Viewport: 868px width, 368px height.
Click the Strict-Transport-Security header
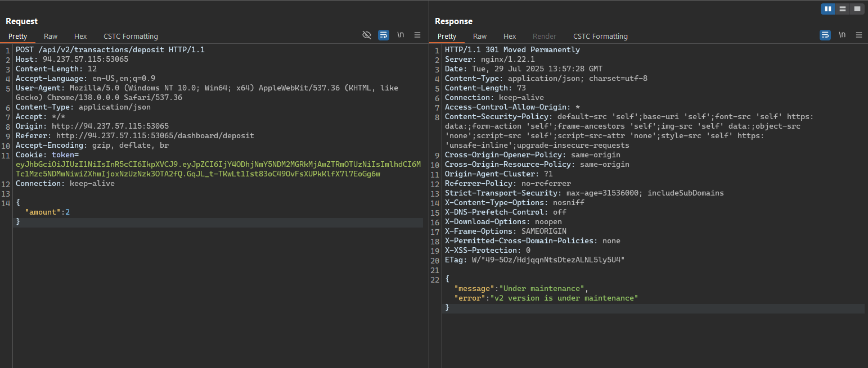pos(584,193)
